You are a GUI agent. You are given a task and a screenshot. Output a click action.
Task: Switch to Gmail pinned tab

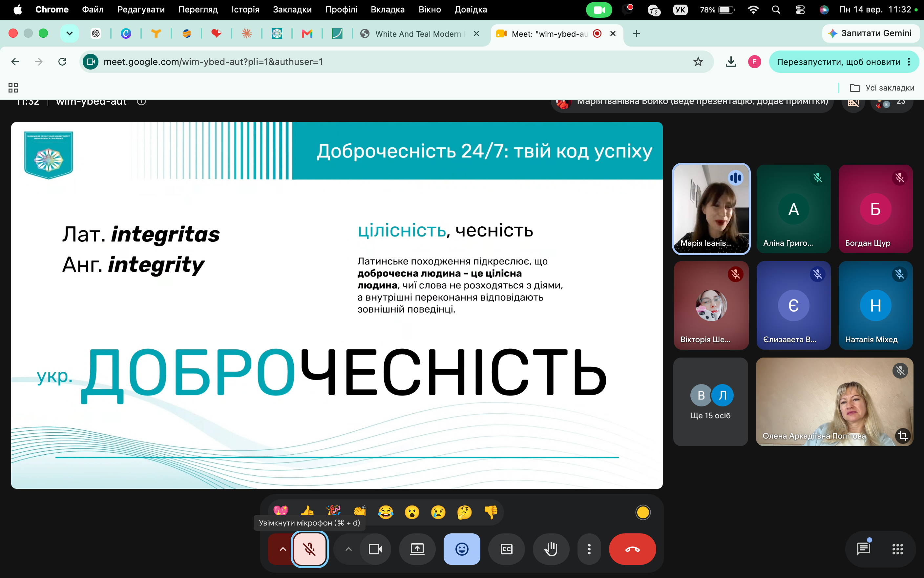point(306,34)
